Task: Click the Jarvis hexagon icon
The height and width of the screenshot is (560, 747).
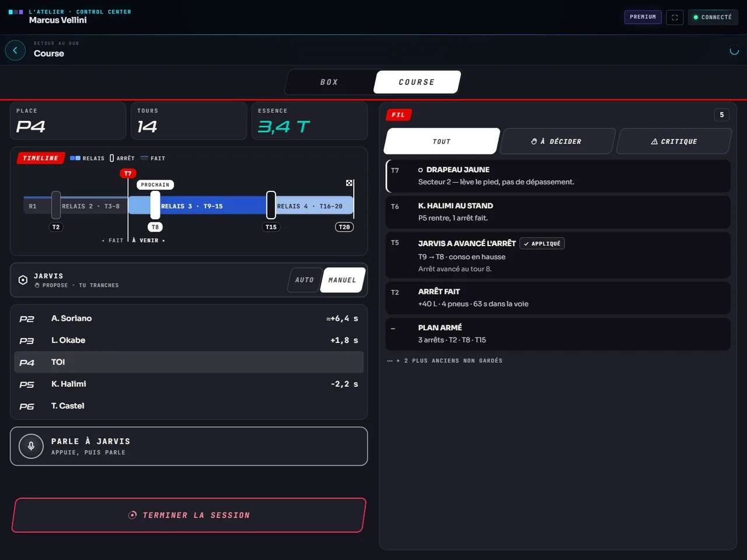Action: pyautogui.click(x=23, y=280)
